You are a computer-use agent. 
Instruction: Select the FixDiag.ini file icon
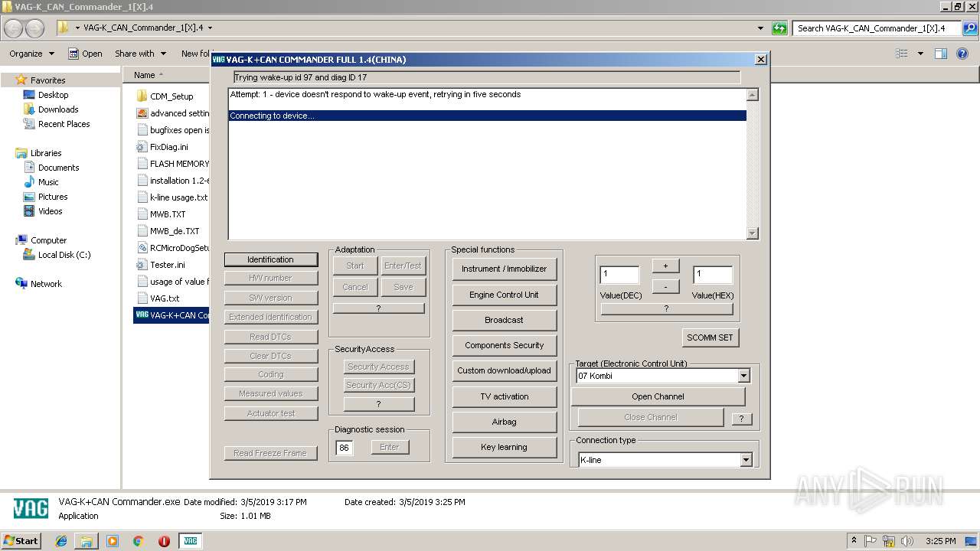click(x=142, y=147)
